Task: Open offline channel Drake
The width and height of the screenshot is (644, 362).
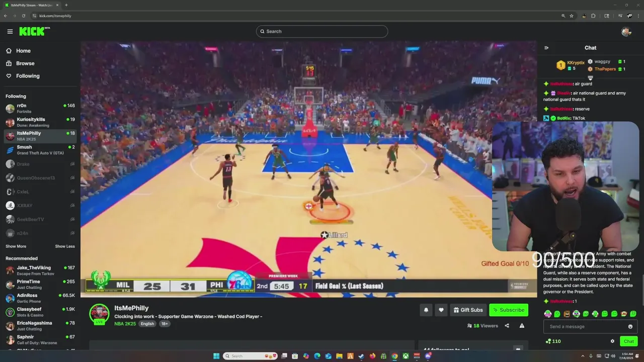Action: point(40,164)
